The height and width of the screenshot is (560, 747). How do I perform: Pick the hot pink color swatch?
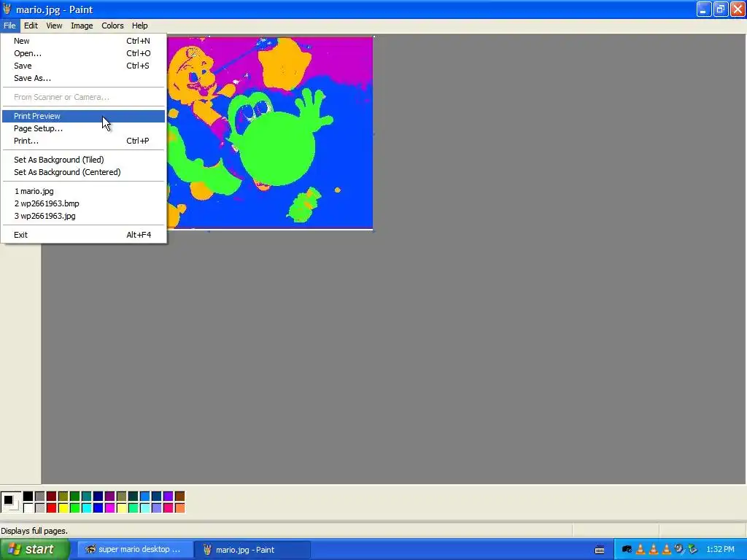click(169, 508)
